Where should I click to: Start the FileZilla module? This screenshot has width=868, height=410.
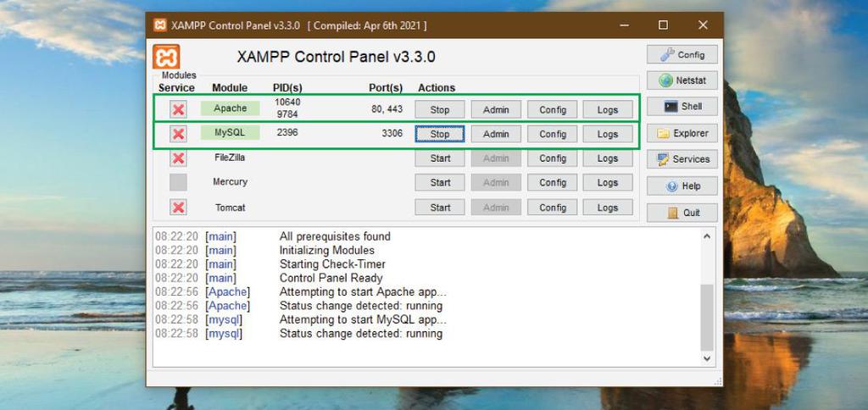click(440, 158)
